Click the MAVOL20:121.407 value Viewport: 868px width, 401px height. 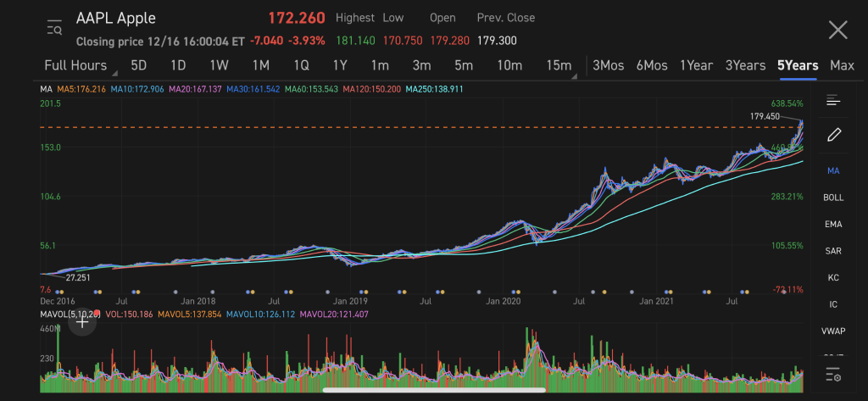pos(334,315)
